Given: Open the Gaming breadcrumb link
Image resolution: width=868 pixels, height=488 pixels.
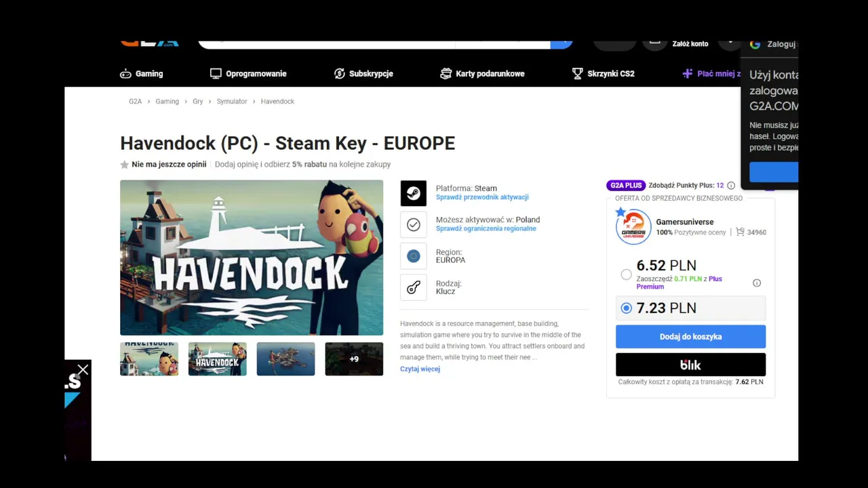Looking at the screenshot, I should 167,102.
